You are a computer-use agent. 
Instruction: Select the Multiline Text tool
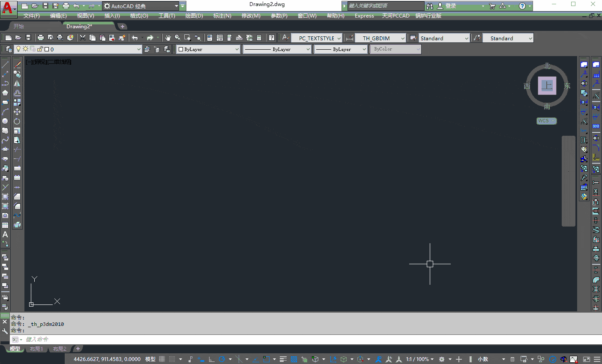pyautogui.click(x=5, y=234)
